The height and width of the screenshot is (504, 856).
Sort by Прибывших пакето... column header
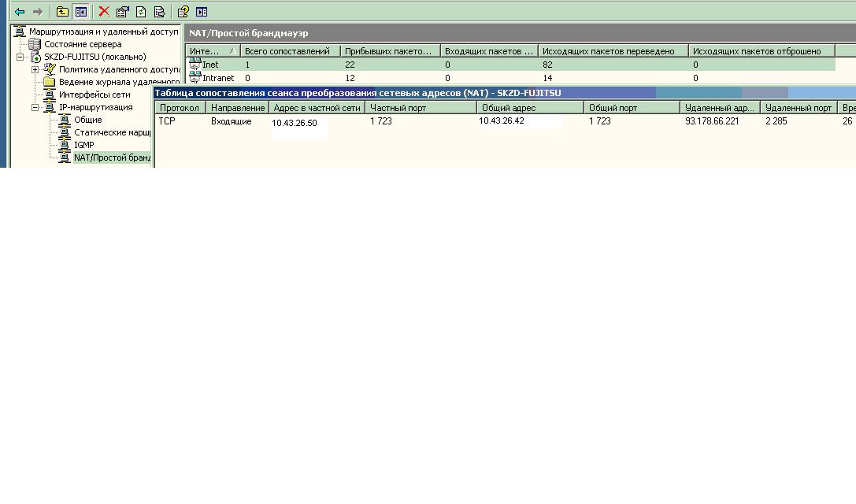tap(391, 50)
